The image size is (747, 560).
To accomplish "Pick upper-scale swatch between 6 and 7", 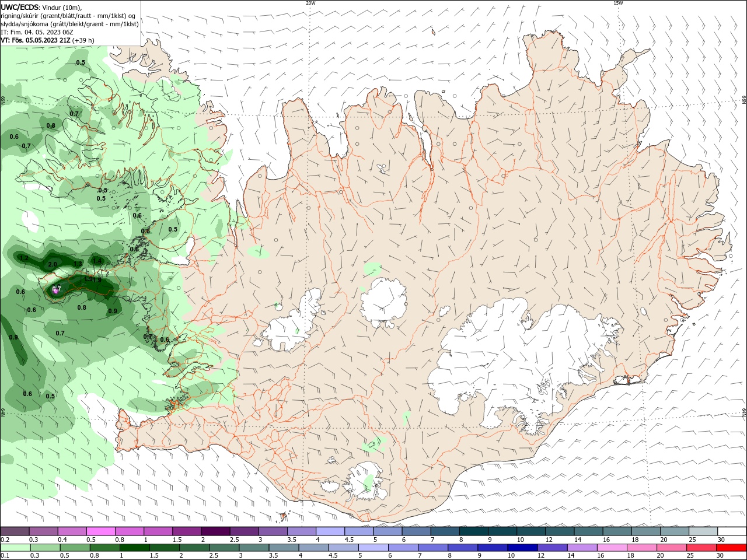I will [416, 531].
